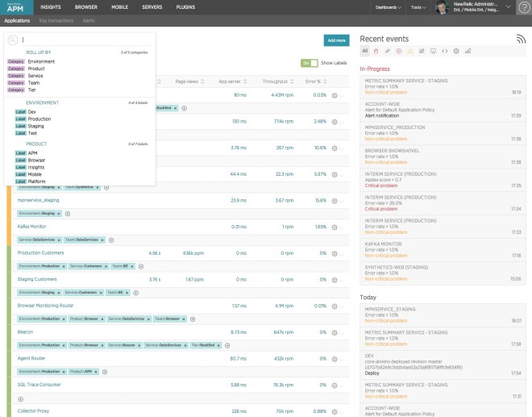
Task: Filter events by the monitor screen icon
Action: 434,52
